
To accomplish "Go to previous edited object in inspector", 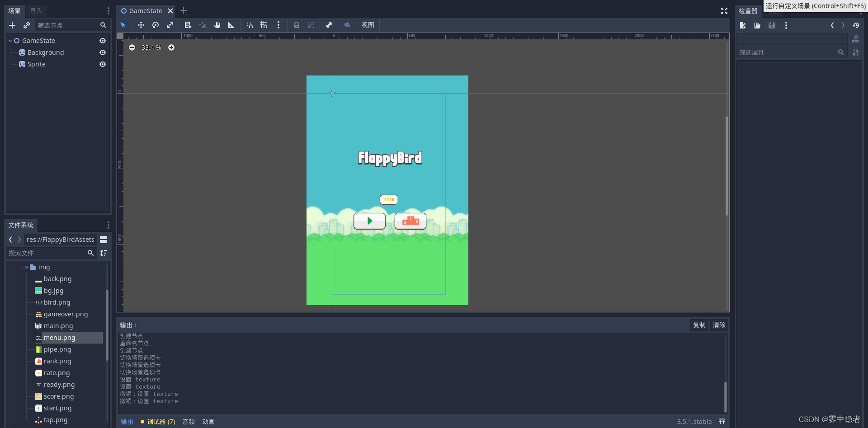I will pyautogui.click(x=832, y=25).
